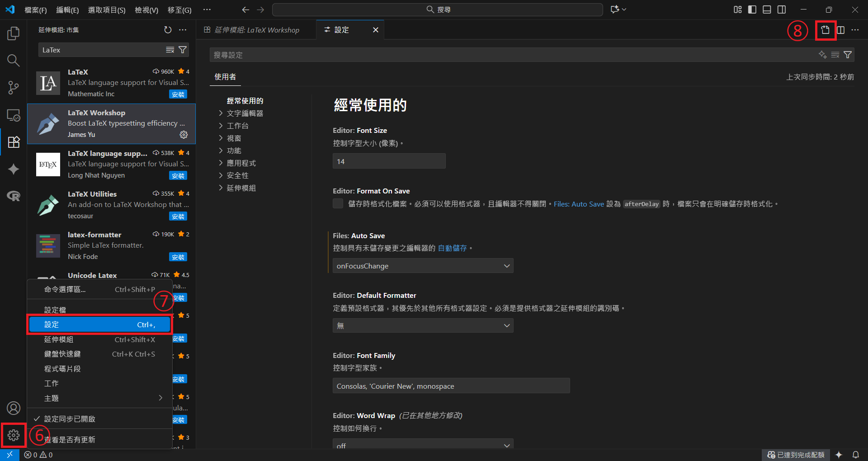
Task: Install the LaTeX Utilities extension
Action: (178, 216)
